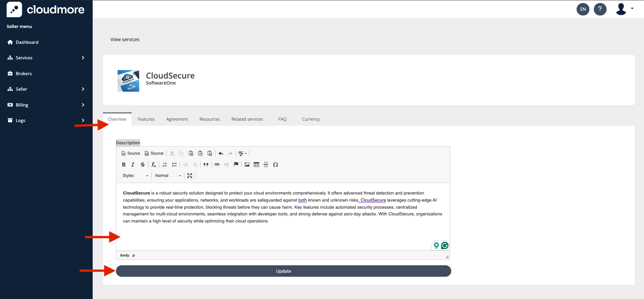Open the Styles dropdown
Screen dimensions: 644x299
coord(135,176)
